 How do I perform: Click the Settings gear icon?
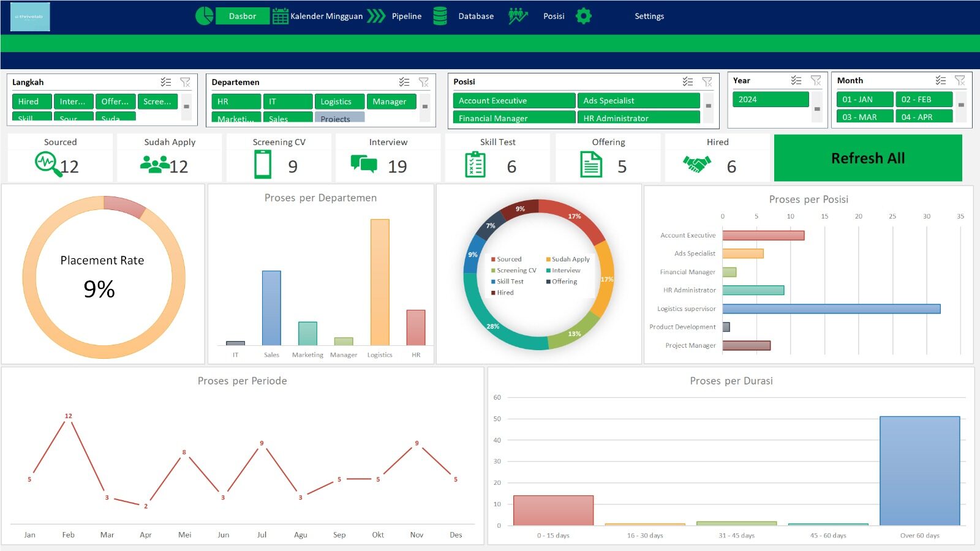584,16
